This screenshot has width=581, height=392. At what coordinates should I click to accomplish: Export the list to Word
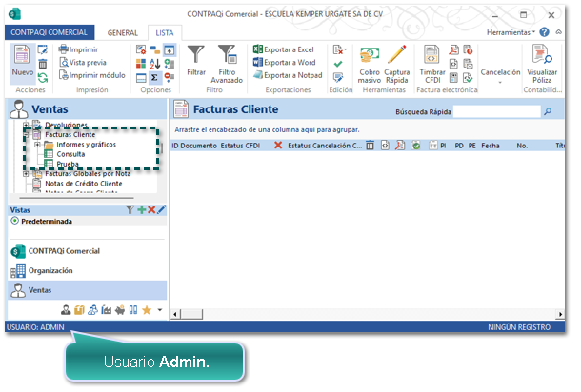pyautogui.click(x=284, y=62)
